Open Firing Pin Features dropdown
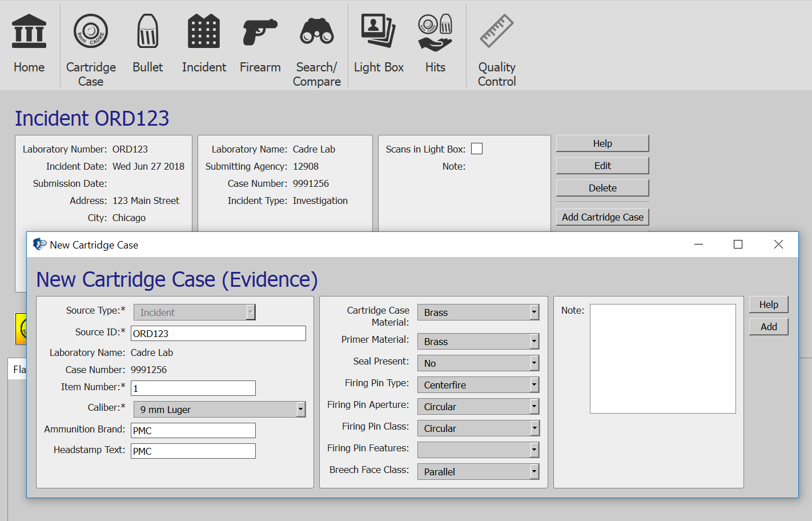The width and height of the screenshot is (812, 521). tap(479, 450)
